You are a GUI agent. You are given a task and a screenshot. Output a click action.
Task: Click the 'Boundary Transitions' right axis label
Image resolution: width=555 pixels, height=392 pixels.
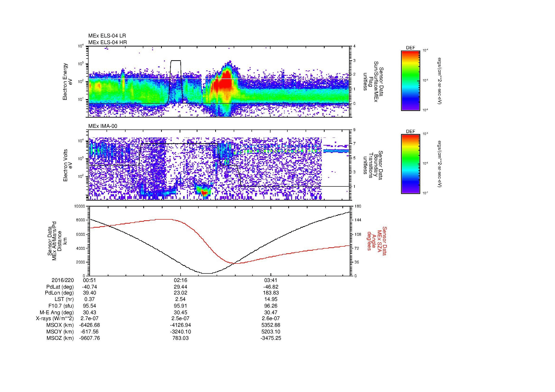[373, 166]
